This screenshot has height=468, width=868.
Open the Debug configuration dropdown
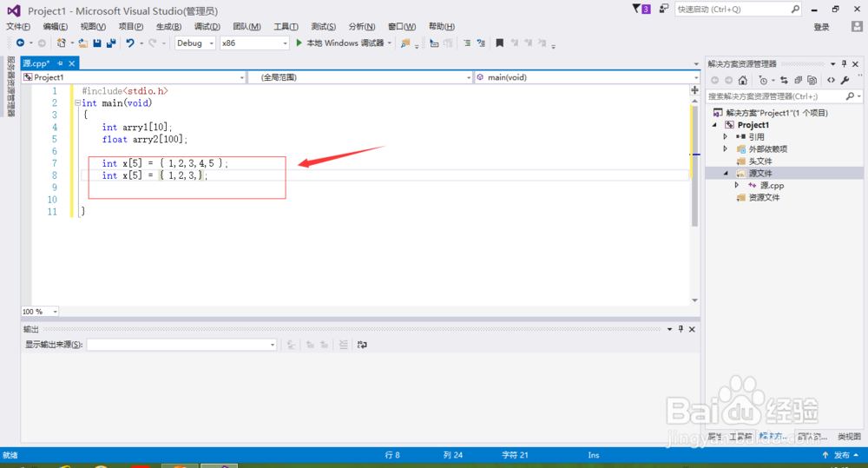[x=194, y=43]
